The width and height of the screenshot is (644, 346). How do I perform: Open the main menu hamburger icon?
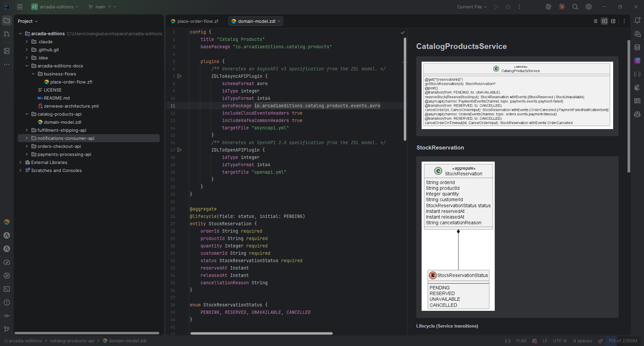click(x=20, y=7)
